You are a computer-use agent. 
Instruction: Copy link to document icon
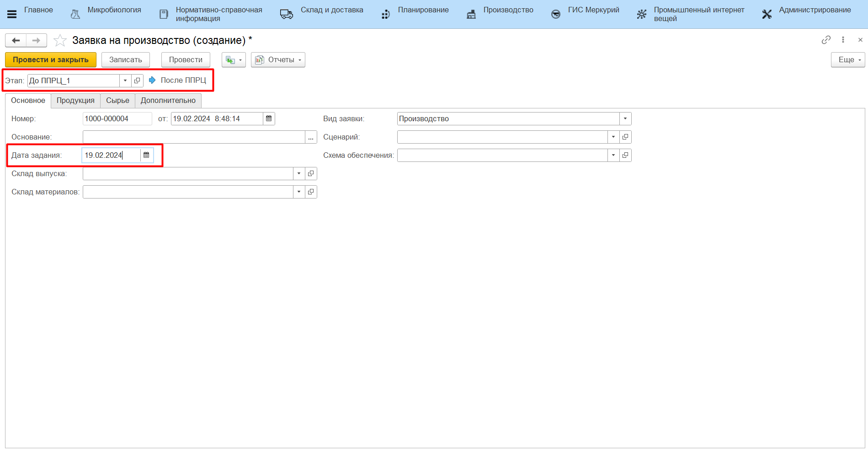point(825,40)
